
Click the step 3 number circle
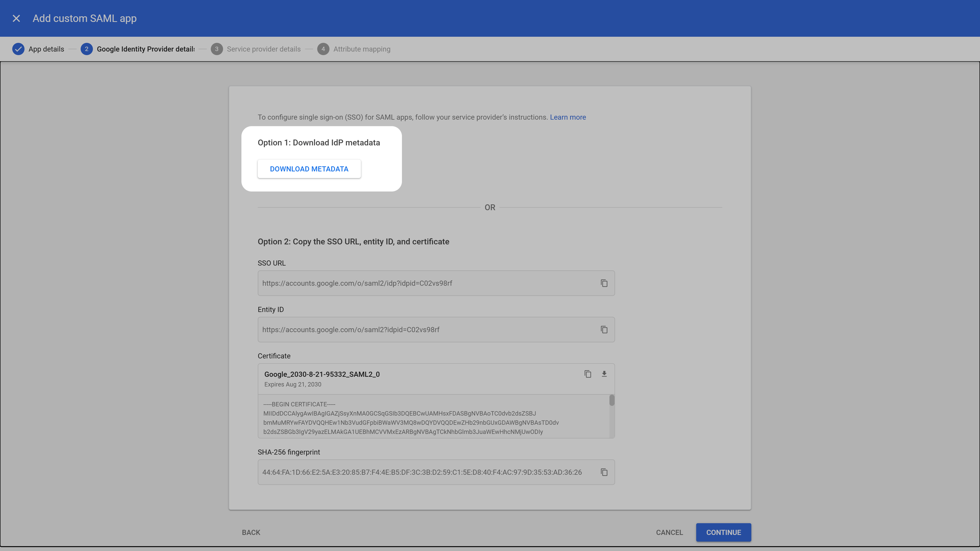[216, 49]
